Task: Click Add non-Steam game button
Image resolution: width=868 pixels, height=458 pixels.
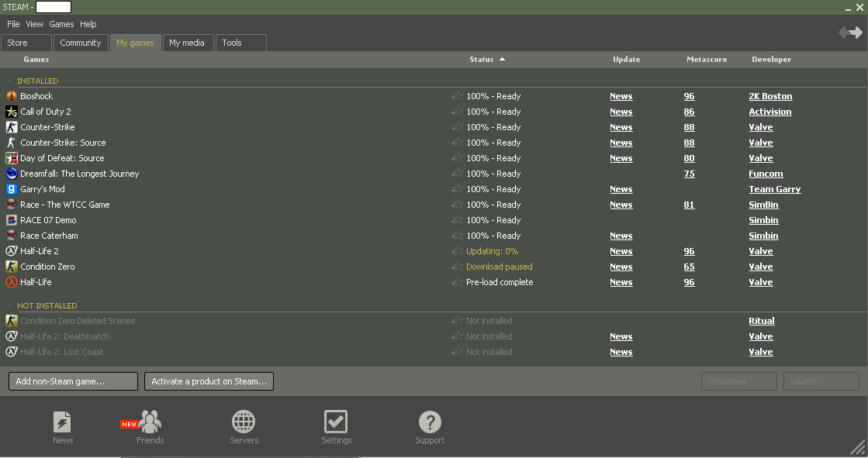Action: 73,381
